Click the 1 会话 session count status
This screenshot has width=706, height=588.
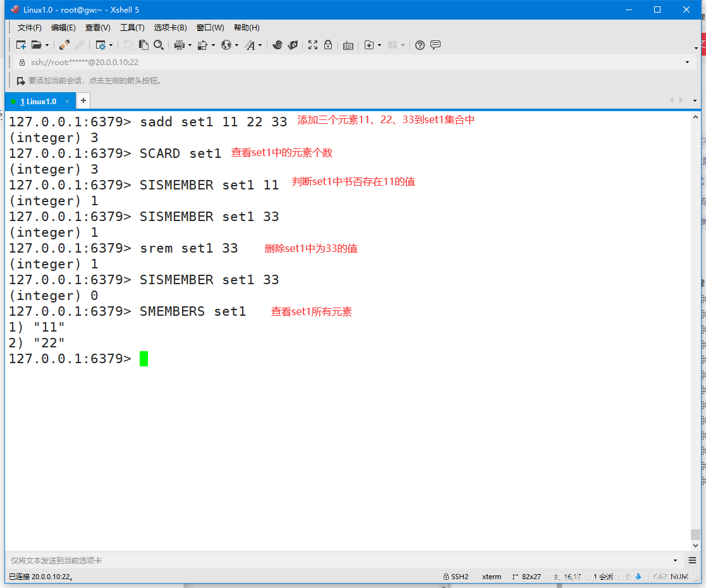point(603,577)
